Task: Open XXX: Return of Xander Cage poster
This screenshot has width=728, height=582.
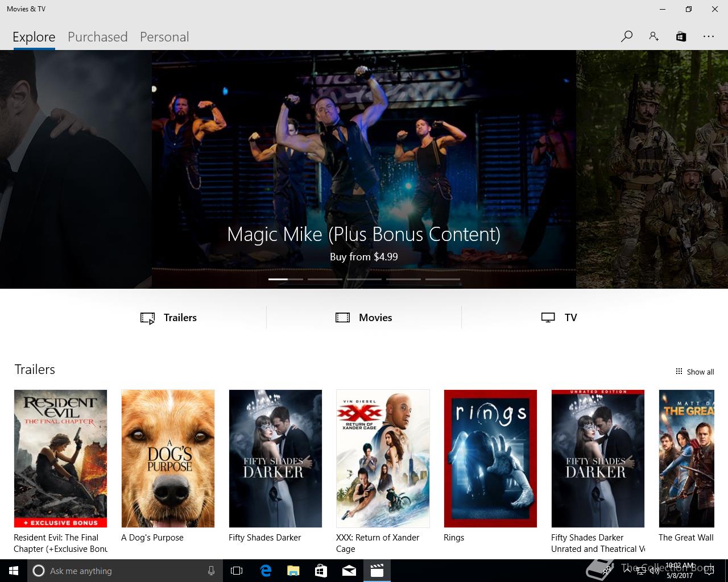Action: 383,459
